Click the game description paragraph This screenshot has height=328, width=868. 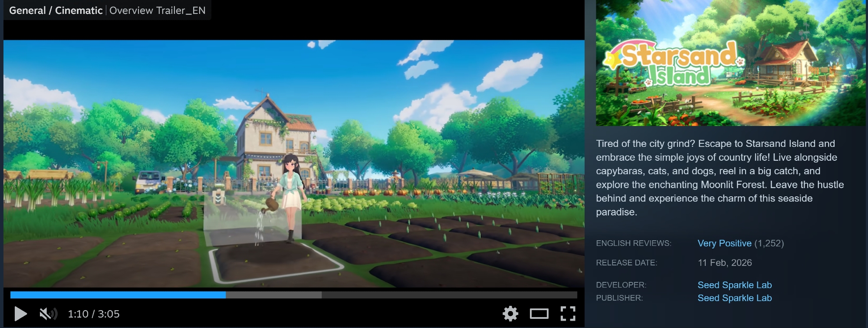click(720, 178)
